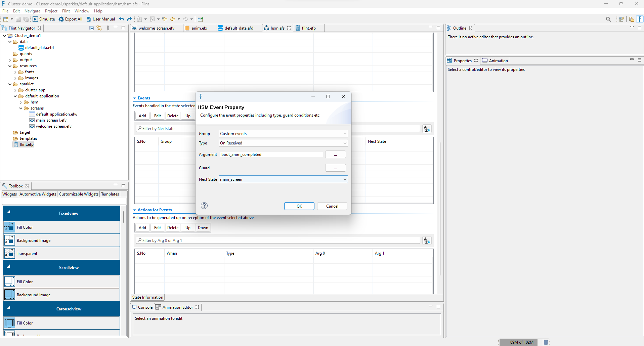Click the sort icon beside Filter by Nextstate

coord(427,129)
